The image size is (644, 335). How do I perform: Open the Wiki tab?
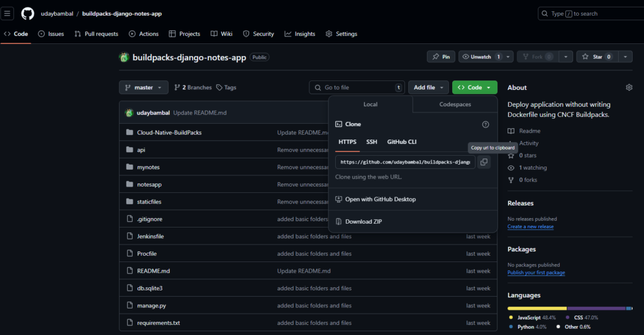point(221,34)
